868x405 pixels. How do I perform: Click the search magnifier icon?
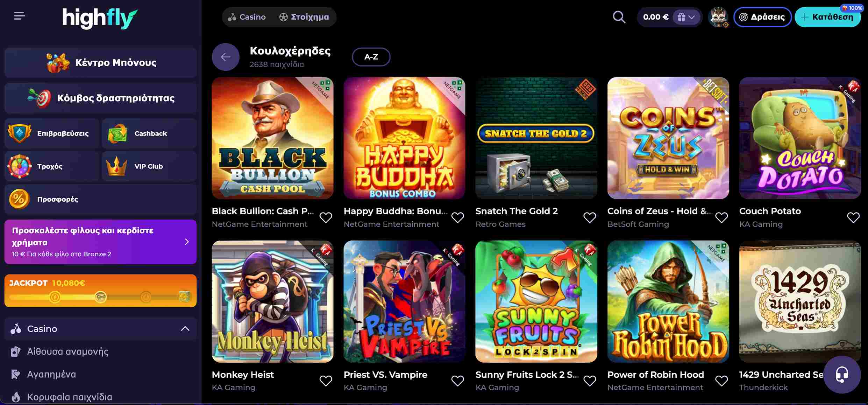click(x=619, y=17)
